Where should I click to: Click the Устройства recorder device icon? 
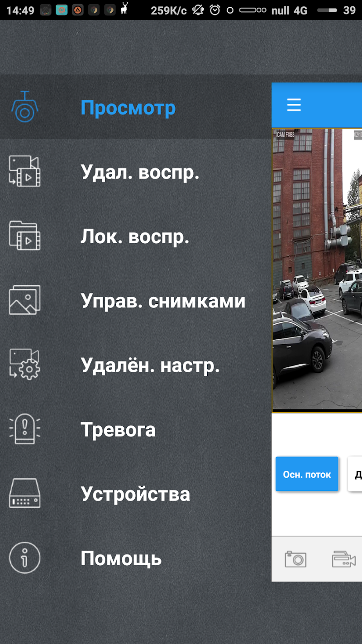[x=25, y=494]
